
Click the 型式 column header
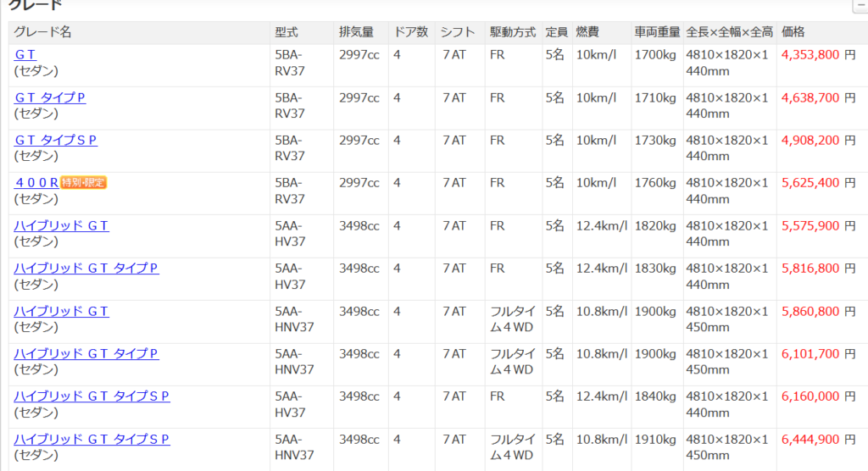tap(287, 32)
